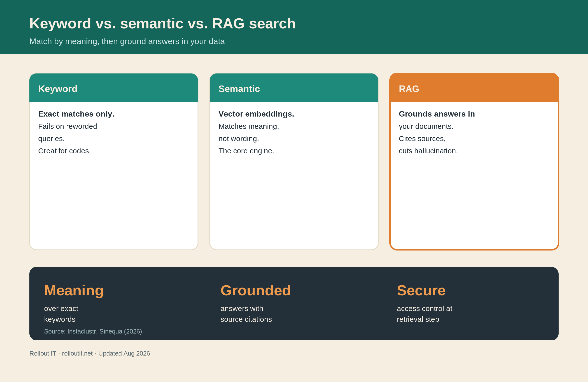
Task: Click the orange 'Grounded' heading
Action: 256,290
